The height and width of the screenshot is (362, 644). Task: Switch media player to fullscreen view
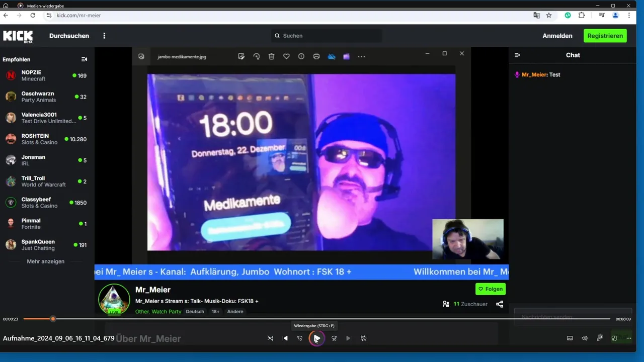[599, 338]
